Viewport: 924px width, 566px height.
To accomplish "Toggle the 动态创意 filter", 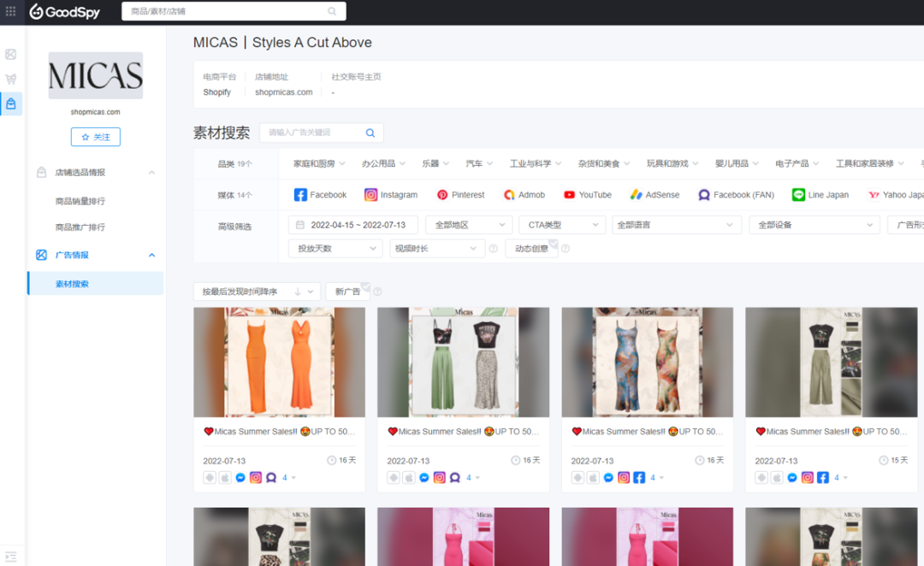I will pyautogui.click(x=531, y=249).
